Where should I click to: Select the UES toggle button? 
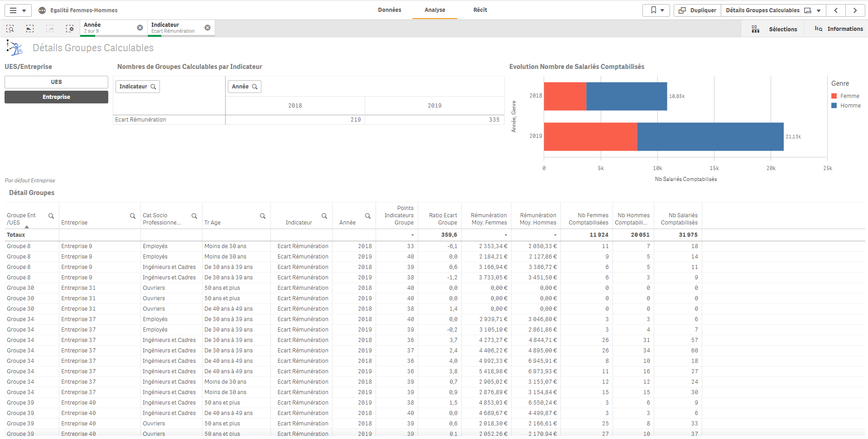(56, 82)
